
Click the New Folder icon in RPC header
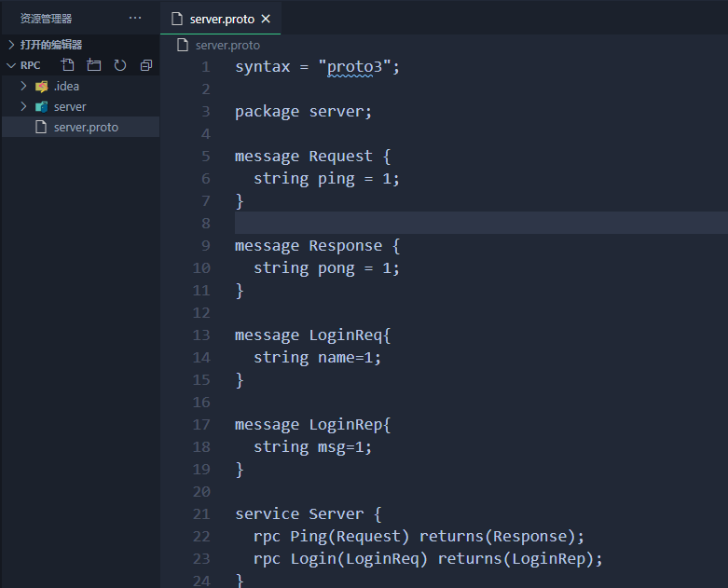coord(93,65)
